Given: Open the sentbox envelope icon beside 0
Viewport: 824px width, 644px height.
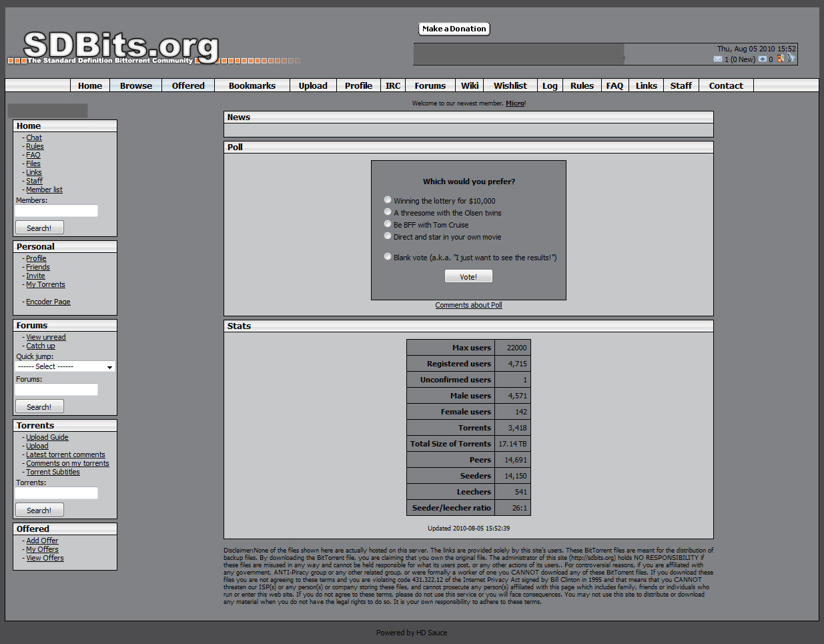Looking at the screenshot, I should coord(763,59).
